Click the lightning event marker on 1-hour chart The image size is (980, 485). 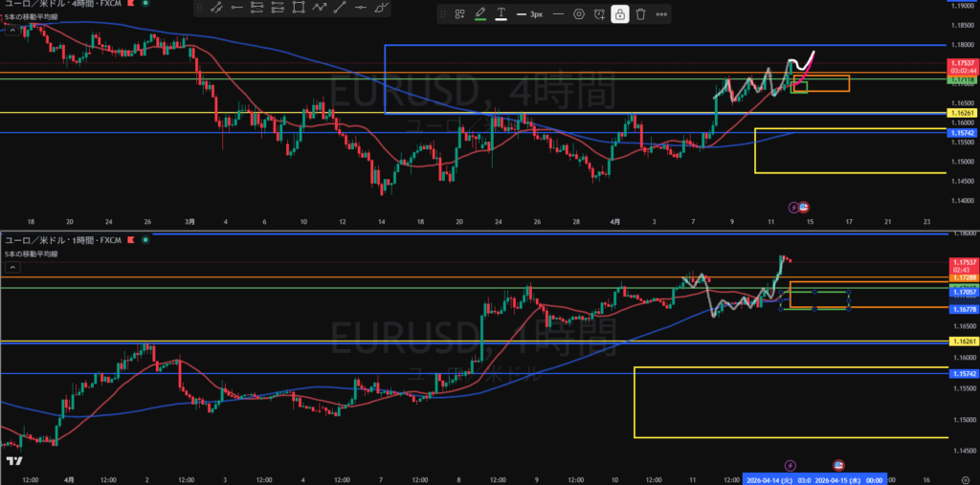791,465
